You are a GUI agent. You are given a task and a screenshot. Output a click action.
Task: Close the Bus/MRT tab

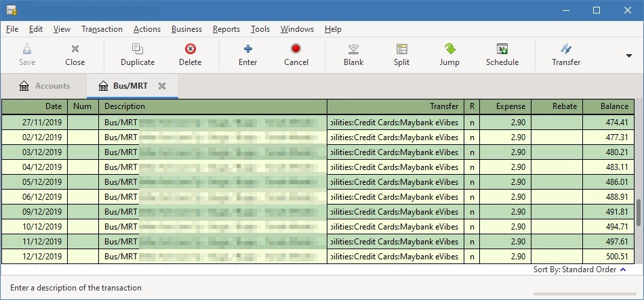(162, 86)
